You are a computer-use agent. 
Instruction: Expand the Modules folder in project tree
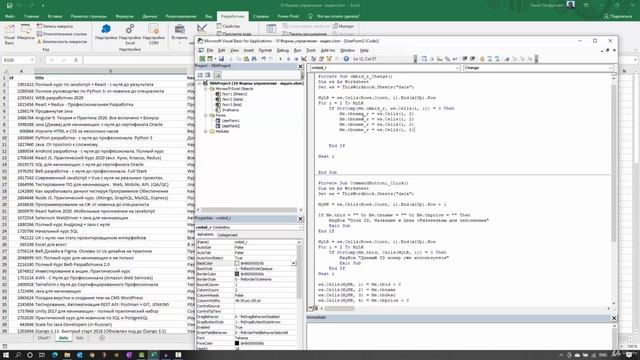(206, 131)
